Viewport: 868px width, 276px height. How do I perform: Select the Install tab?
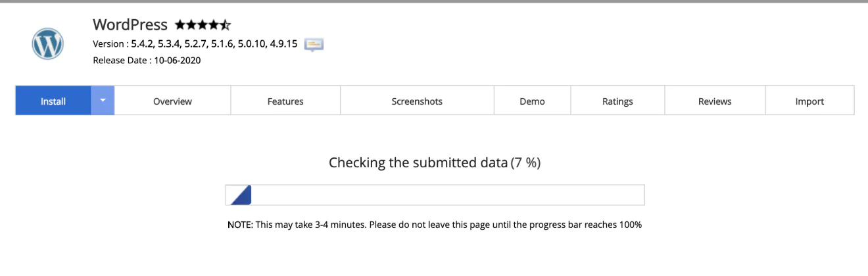pyautogui.click(x=53, y=101)
